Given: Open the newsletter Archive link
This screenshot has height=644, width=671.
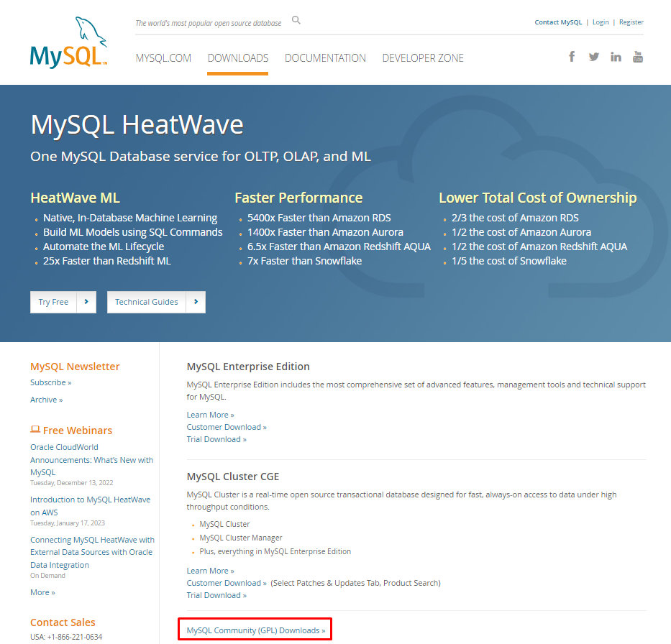Looking at the screenshot, I should click(46, 400).
